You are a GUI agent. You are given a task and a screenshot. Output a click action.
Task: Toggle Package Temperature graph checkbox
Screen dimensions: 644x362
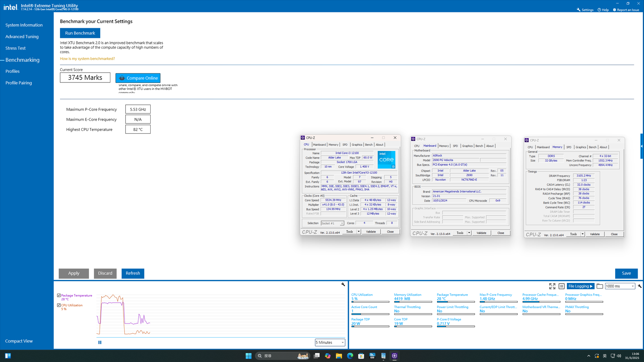[59, 295]
